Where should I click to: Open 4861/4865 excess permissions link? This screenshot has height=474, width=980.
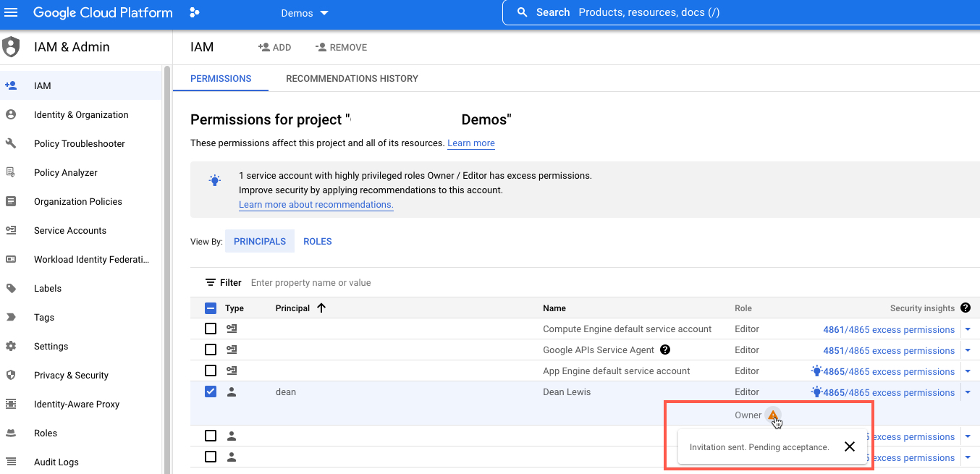889,329
